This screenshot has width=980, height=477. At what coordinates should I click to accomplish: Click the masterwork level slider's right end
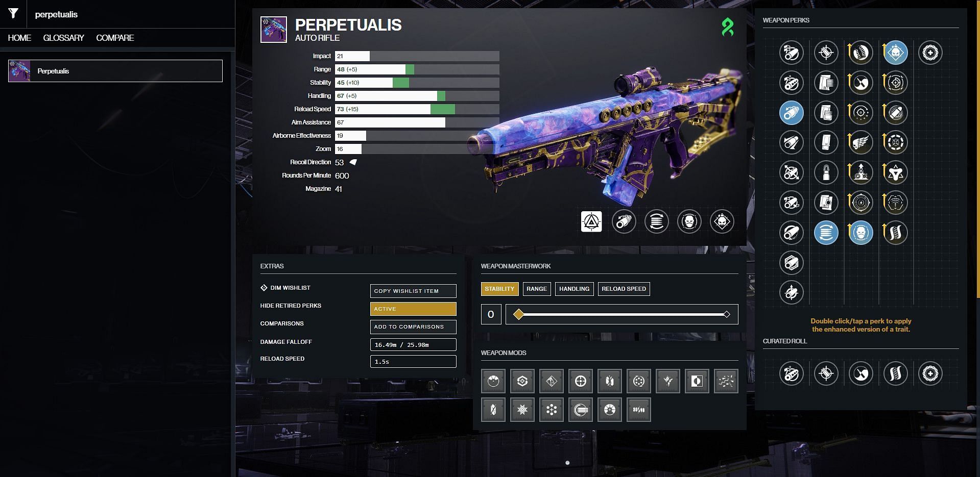tap(726, 314)
